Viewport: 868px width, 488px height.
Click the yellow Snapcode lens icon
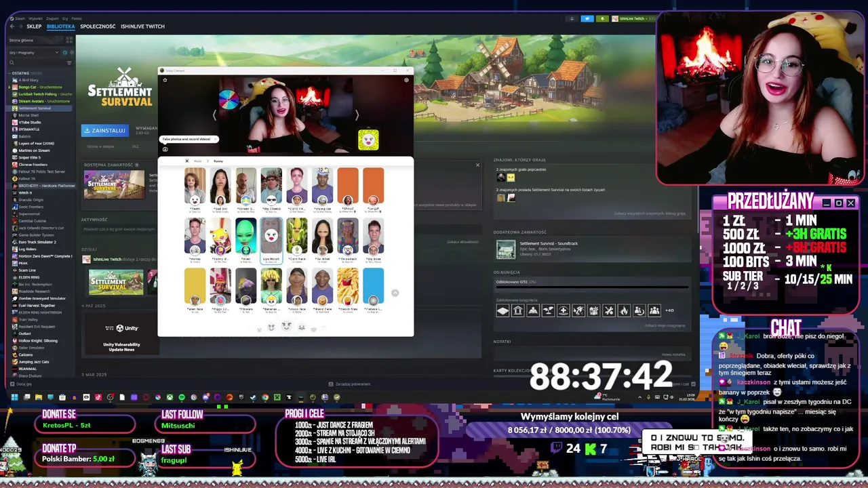coord(368,140)
